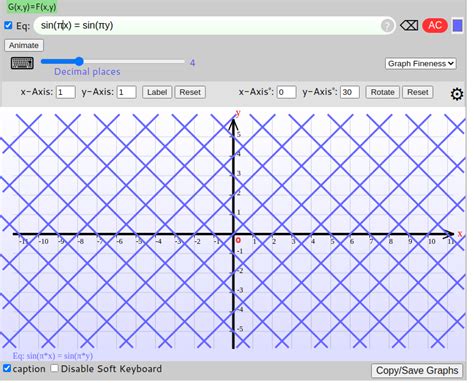The image size is (474, 383).
Task: Open the Graph Fineness dropdown
Action: pyautogui.click(x=421, y=63)
